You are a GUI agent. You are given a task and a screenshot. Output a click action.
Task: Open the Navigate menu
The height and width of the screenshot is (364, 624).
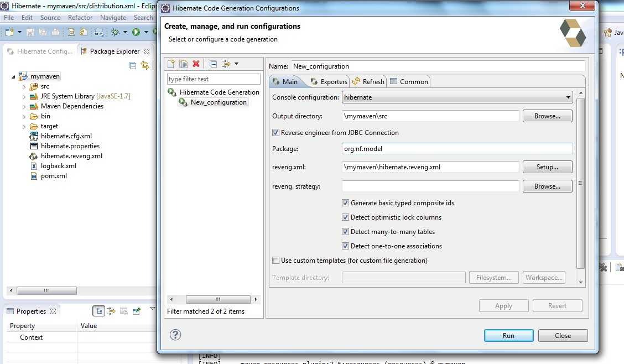113,18
